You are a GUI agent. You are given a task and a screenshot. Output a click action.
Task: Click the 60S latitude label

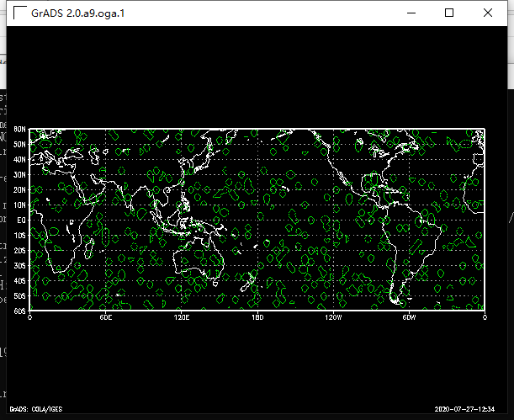click(x=19, y=311)
